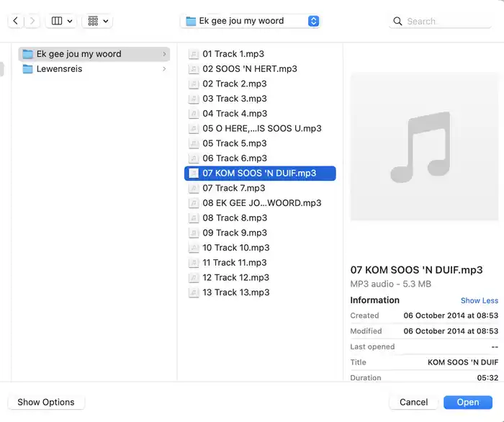Click the 10 Track 10.mp3 file icon
Viewport: 504px width, 422px height.
193,248
